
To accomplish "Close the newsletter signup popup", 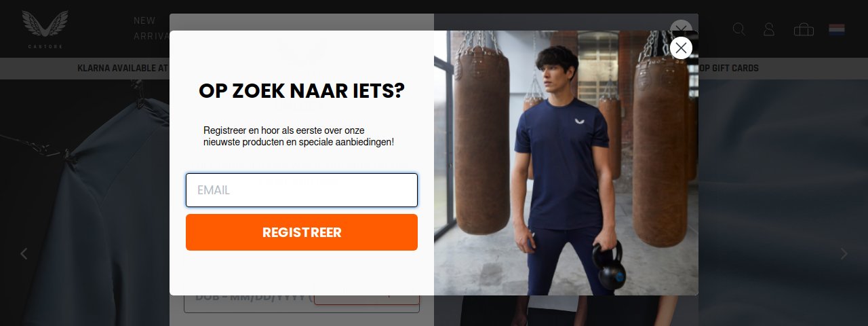I will pos(681,48).
